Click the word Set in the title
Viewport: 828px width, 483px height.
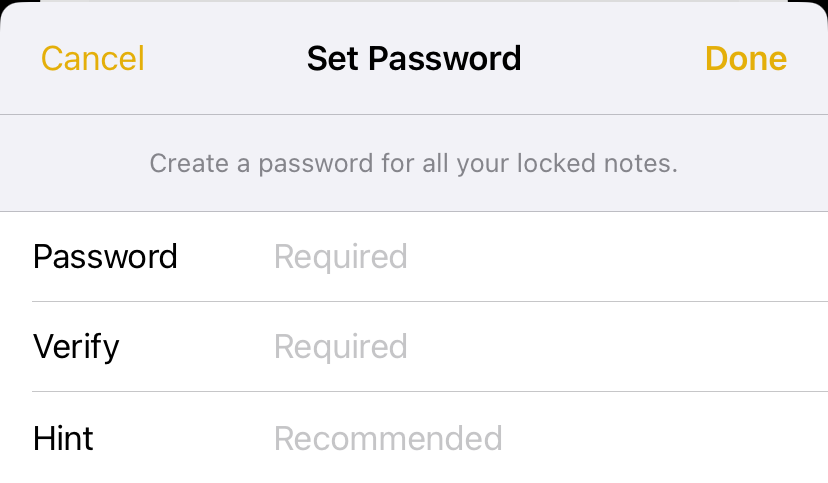point(333,58)
